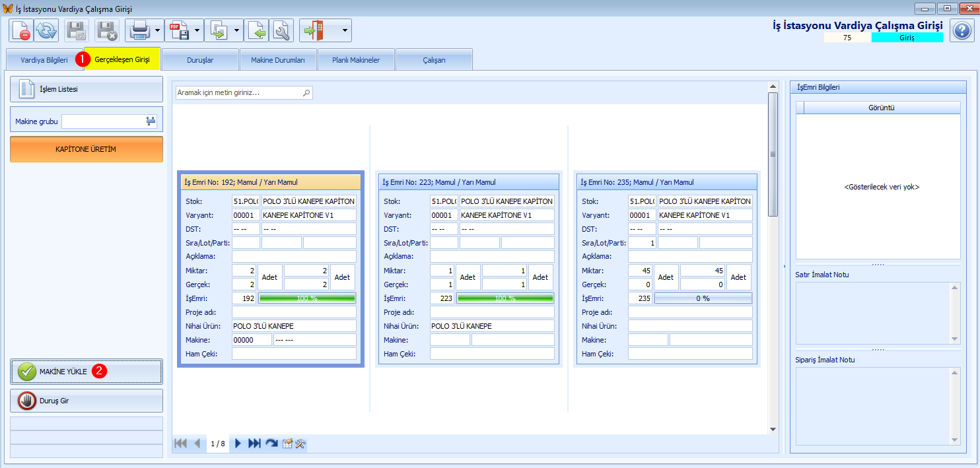The image size is (980, 468).
Task: Click the 1 / 8 page indicator
Action: [218, 444]
